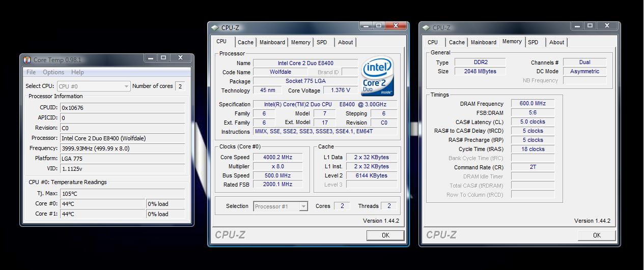The width and height of the screenshot is (644, 270).
Task: Switch to Mainboard tab in CPU-Z Memory window
Action: 484,42
